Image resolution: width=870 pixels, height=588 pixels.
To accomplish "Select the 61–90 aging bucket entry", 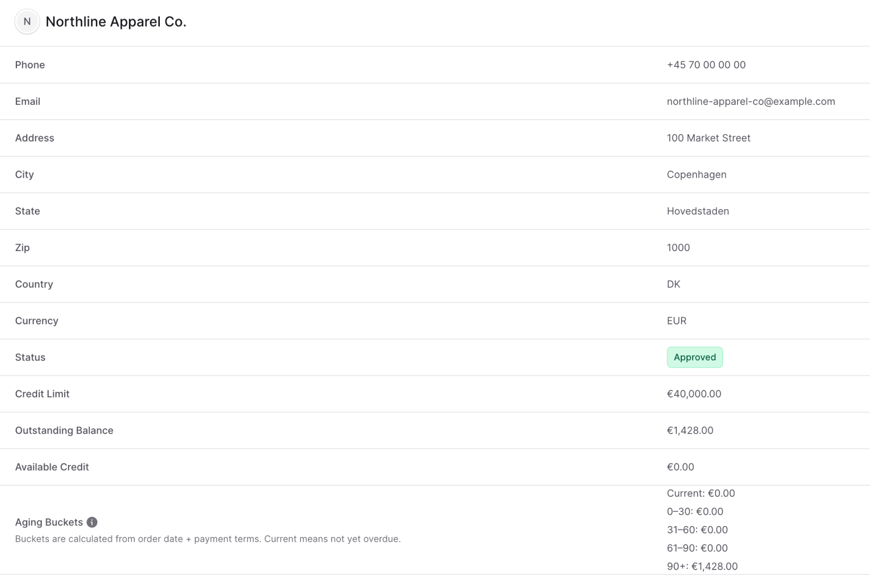I will (x=697, y=548).
